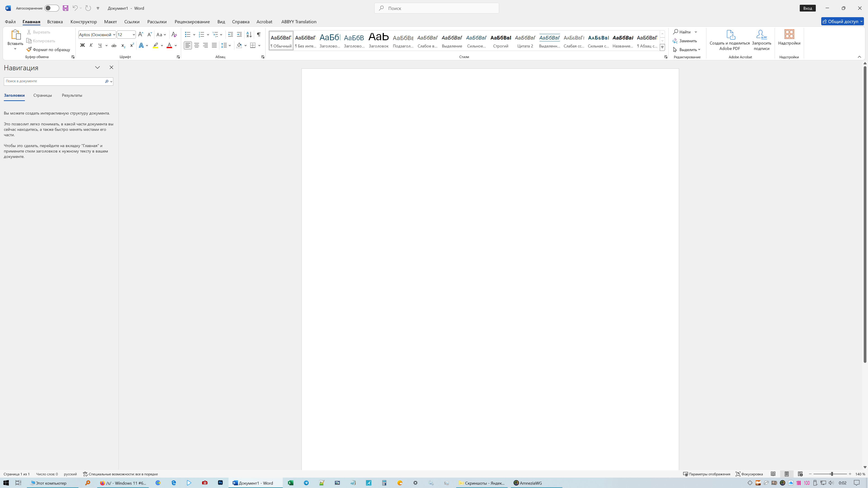The image size is (868, 488).
Task: Click the increase indent icon
Action: click(239, 34)
